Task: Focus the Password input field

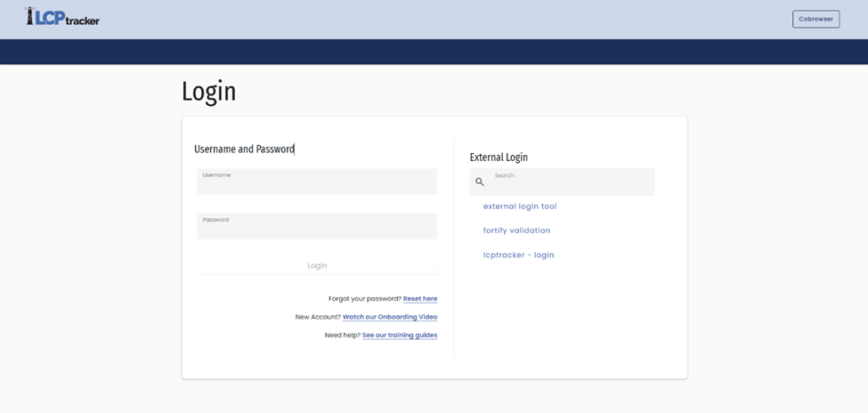Action: 317,226
